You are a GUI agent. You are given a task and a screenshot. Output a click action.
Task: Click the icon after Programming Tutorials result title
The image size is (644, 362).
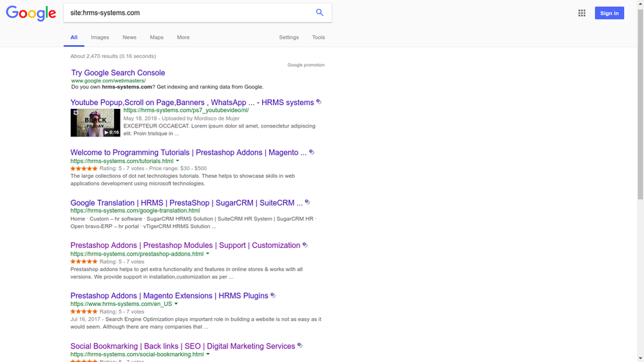[312, 152]
